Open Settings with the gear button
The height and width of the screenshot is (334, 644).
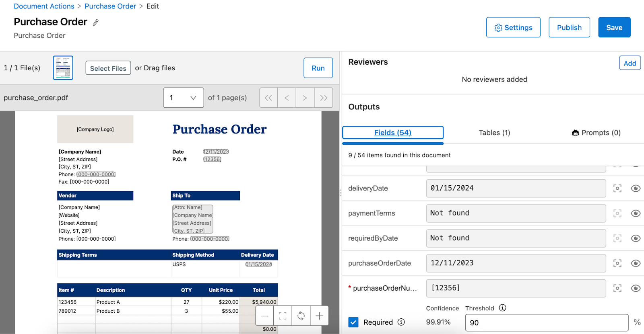click(513, 27)
